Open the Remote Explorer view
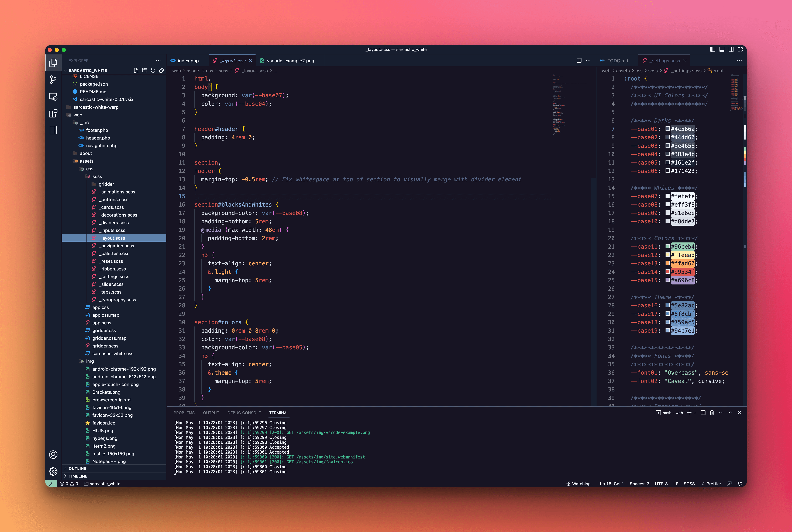This screenshot has width=792, height=532. click(53, 97)
